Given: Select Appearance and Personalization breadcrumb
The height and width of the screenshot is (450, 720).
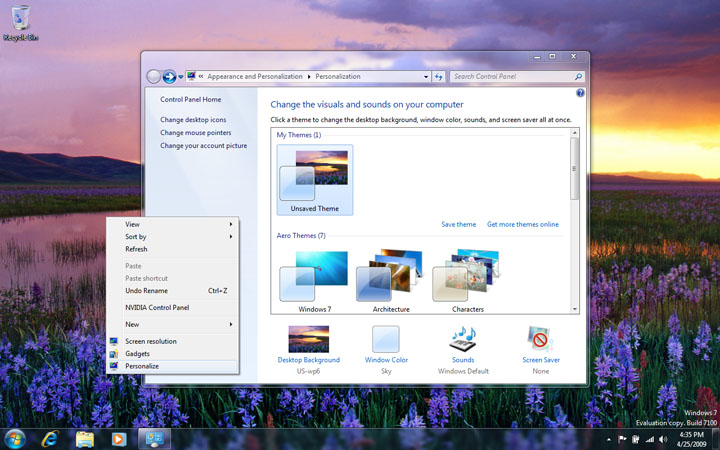Looking at the screenshot, I should [254, 77].
